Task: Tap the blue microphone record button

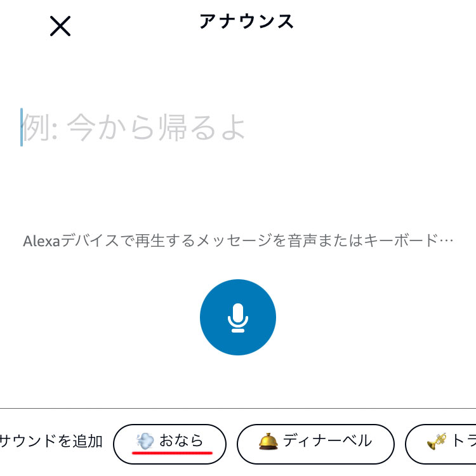Action: click(238, 317)
